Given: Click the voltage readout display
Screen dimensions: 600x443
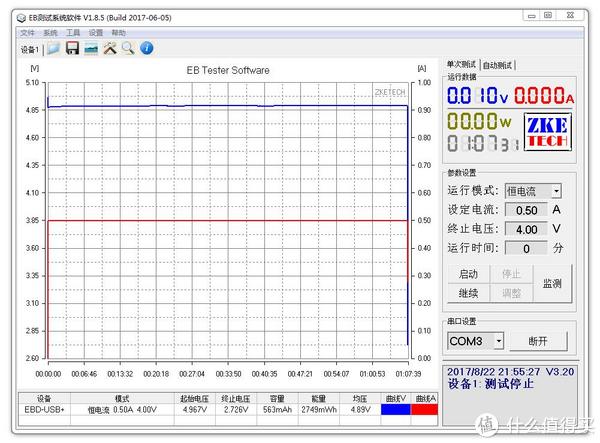Looking at the screenshot, I should coord(478,95).
